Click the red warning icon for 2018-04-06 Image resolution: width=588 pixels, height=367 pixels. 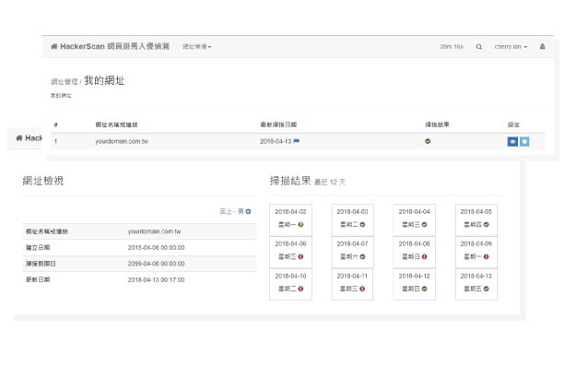[x=300, y=256]
